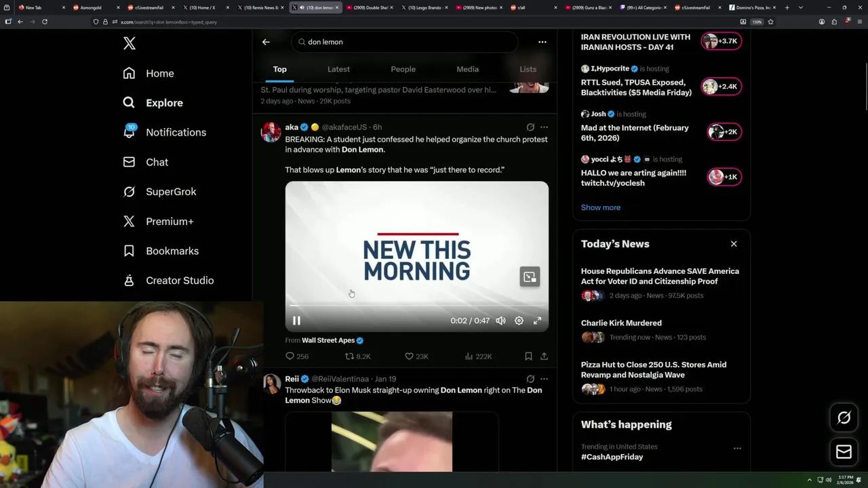The image size is (868, 488).
Task: Open Premium+ from the sidebar
Action: tap(159, 221)
